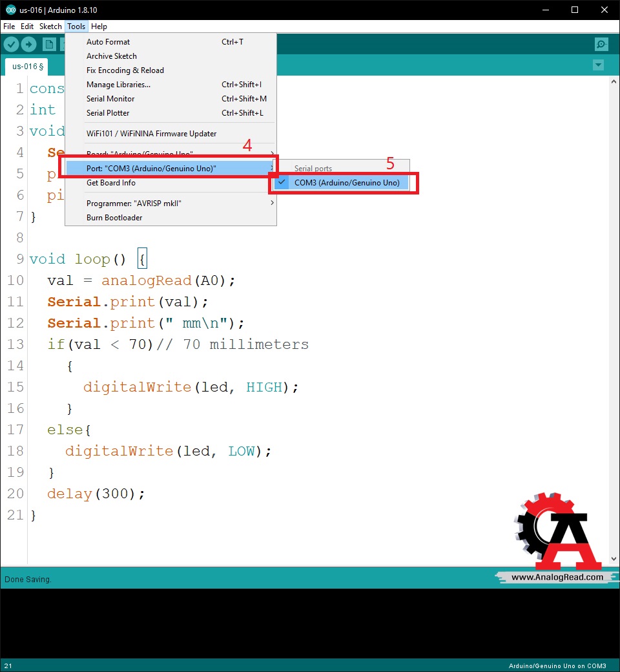Choose Auto Format from Tools menu
The width and height of the screenshot is (620, 672).
tap(170, 41)
